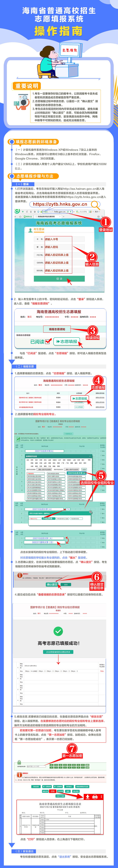
Task: Click 志愿填报 button beside 已阅读 checkbox
Action: 66,341
